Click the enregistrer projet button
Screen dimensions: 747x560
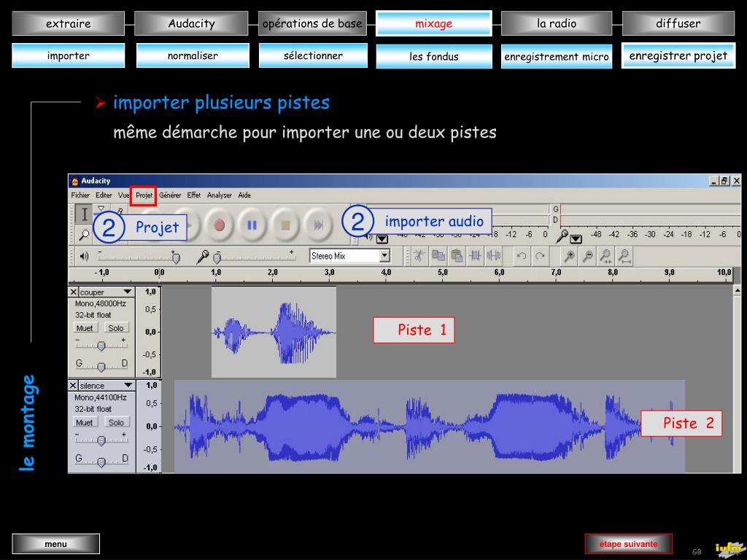[x=678, y=55]
